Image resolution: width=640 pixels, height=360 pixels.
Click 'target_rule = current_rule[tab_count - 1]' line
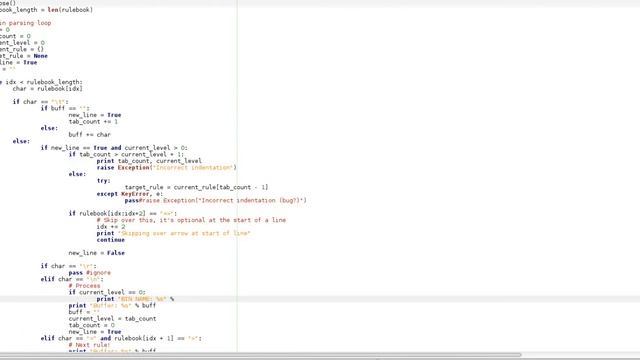[196, 187]
